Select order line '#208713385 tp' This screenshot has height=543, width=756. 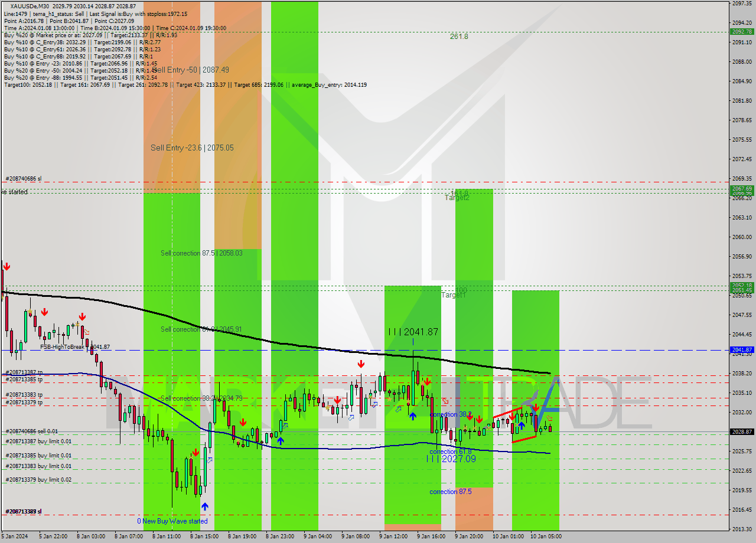point(24,380)
